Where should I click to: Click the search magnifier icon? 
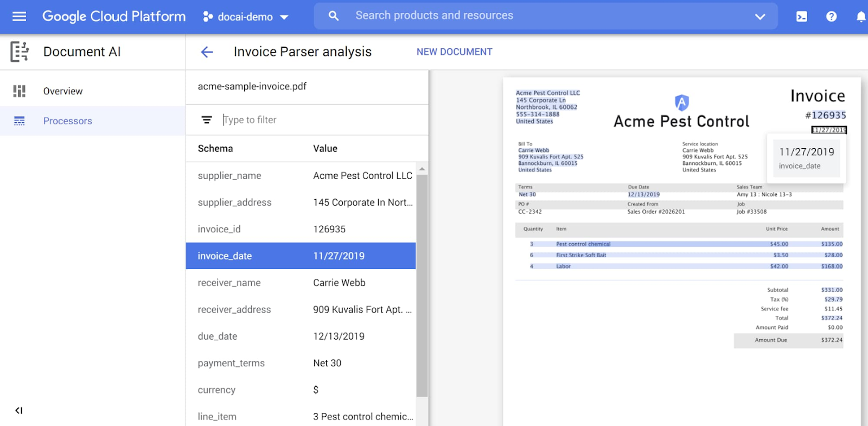click(334, 16)
